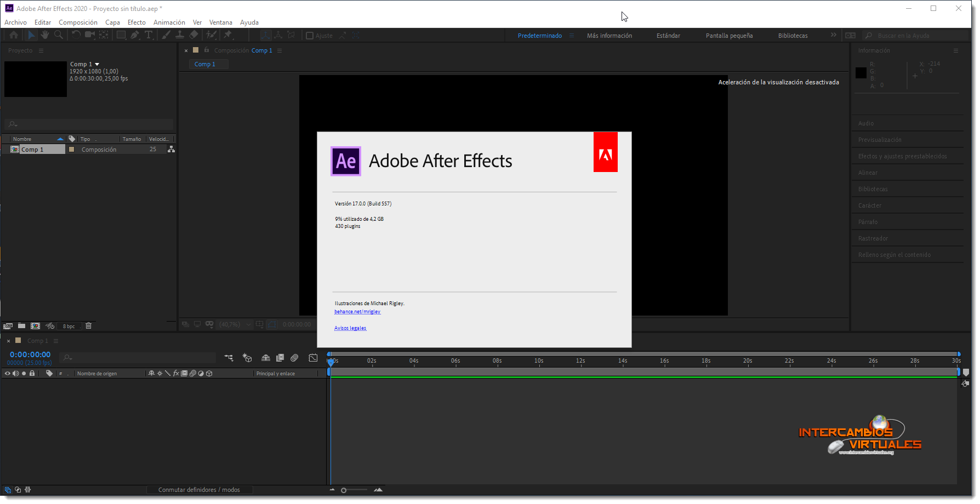Open the Composition Mini-Flowchart in timeline
This screenshot has width=980, height=504.
(229, 358)
